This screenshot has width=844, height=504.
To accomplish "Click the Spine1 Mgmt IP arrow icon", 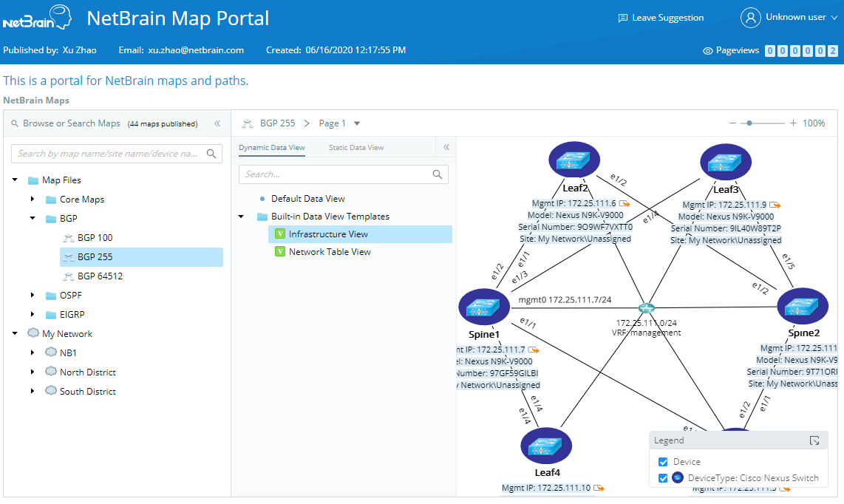I will point(534,350).
